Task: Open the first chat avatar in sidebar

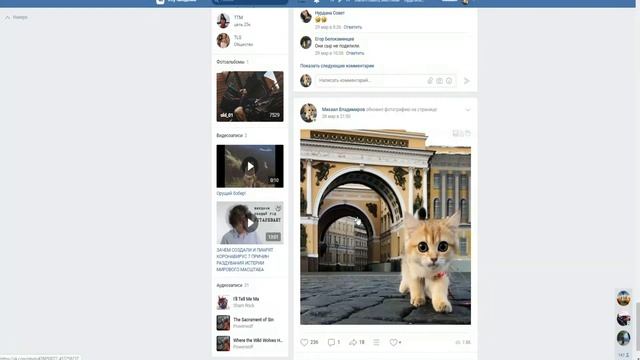Action: coord(623,298)
